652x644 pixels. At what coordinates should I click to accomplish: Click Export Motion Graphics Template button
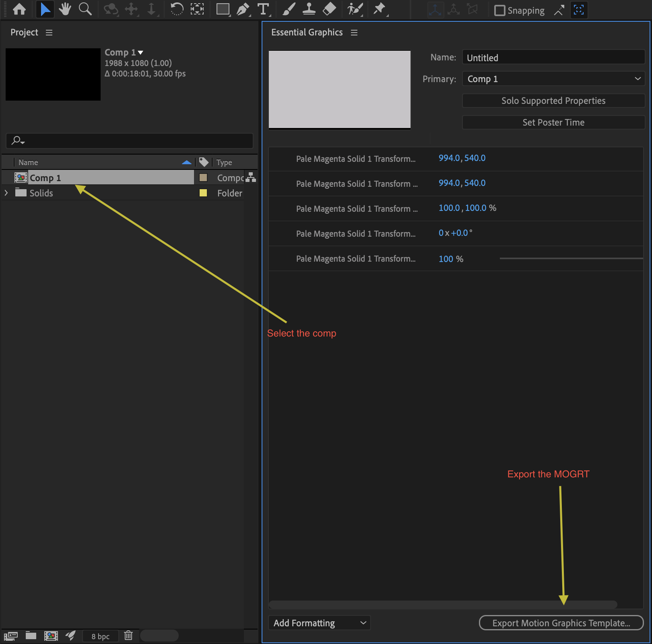pos(561,623)
